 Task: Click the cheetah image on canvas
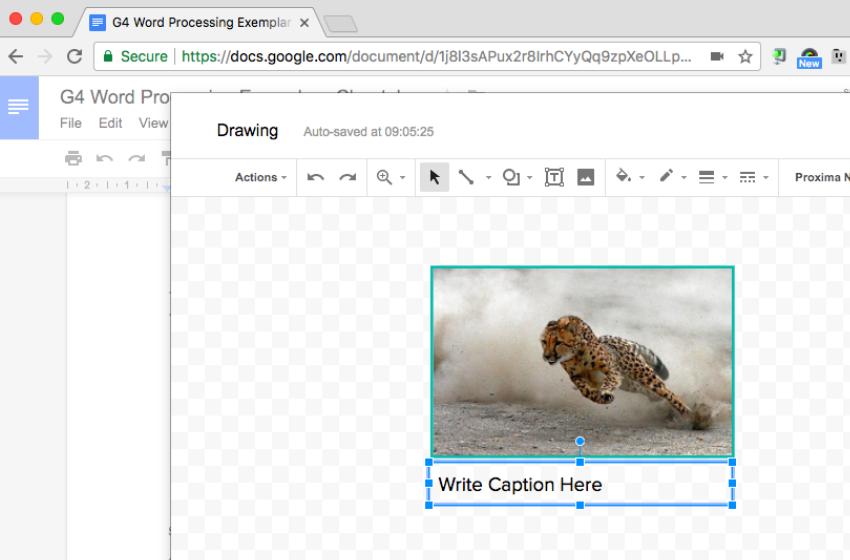click(x=582, y=360)
